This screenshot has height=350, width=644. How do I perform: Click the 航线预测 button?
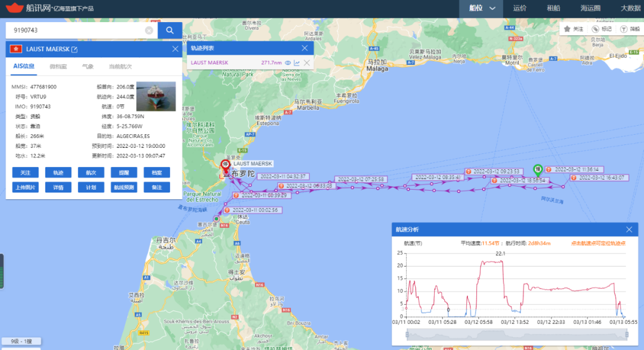tap(123, 187)
